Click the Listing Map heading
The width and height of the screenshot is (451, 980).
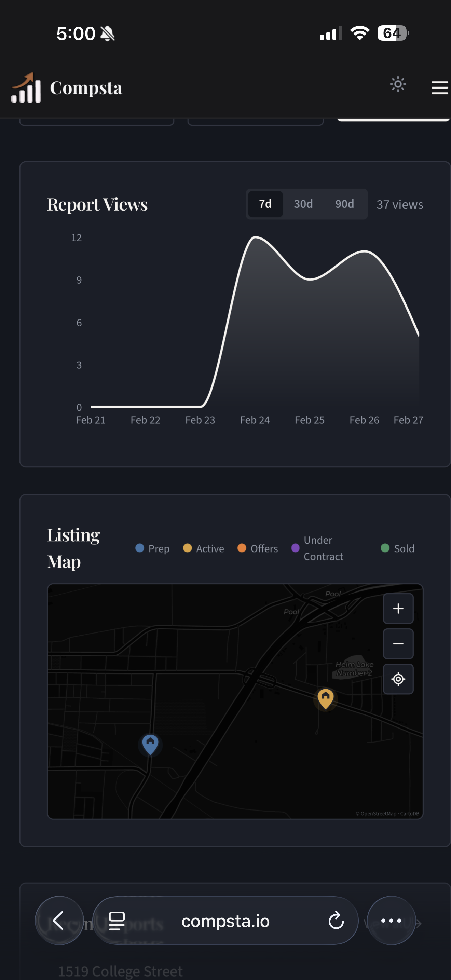coord(73,548)
